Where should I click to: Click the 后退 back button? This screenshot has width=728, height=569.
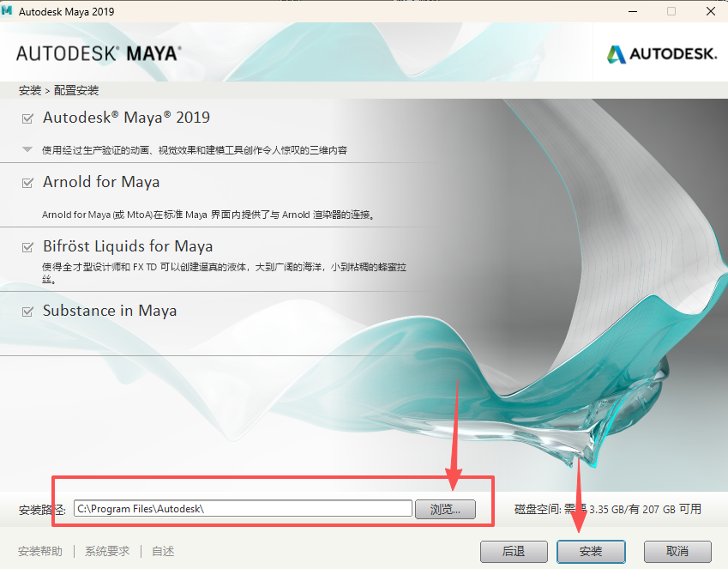tap(514, 552)
